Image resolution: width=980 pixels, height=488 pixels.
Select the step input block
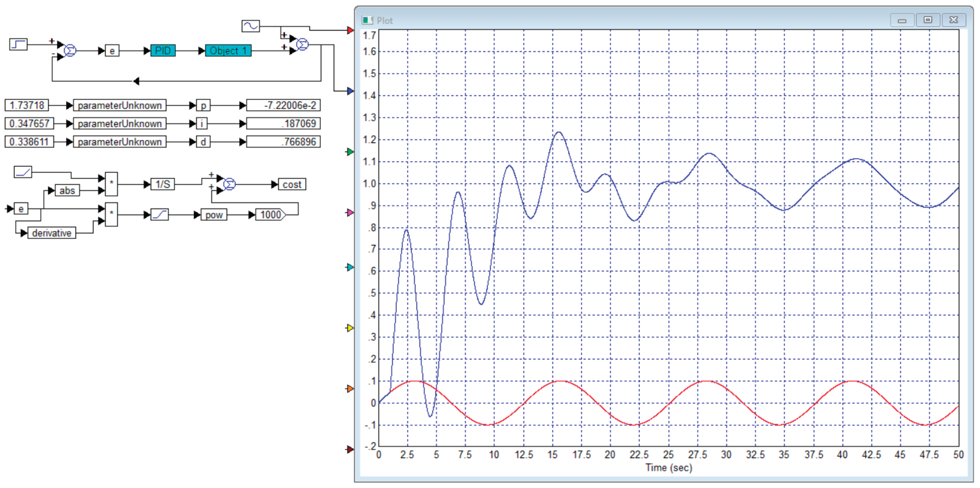18,44
